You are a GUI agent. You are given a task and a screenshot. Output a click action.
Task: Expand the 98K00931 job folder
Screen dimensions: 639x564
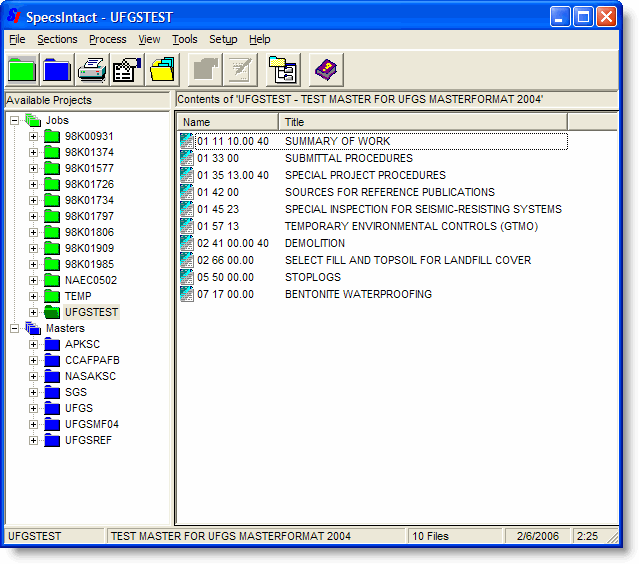[x=33, y=136]
